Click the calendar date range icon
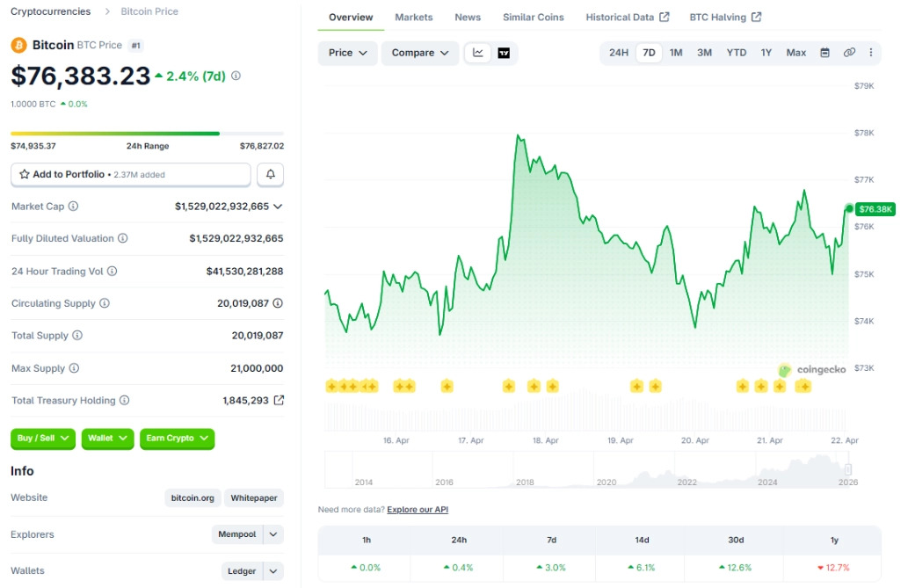This screenshot has width=908, height=588. (x=824, y=53)
